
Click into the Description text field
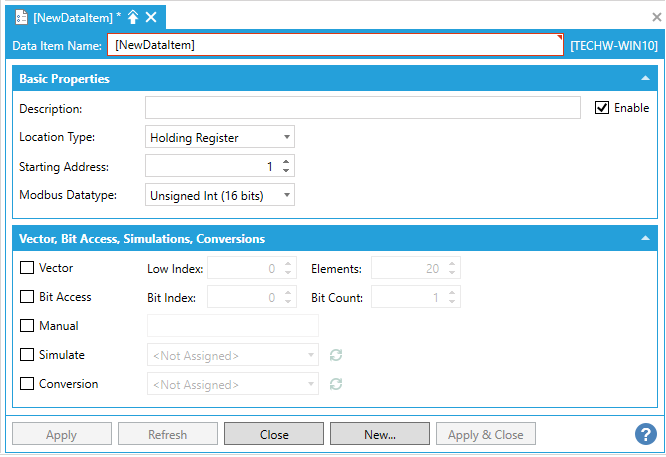click(x=362, y=108)
